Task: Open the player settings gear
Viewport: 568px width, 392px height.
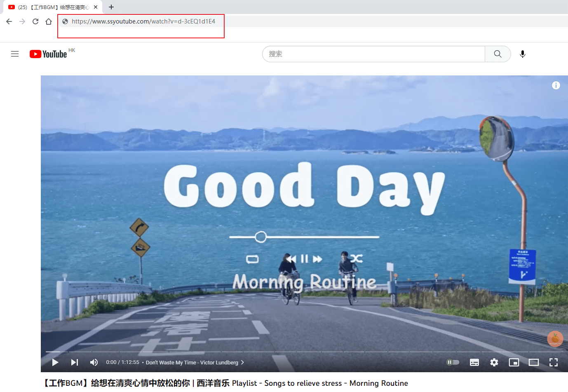Action: point(494,362)
